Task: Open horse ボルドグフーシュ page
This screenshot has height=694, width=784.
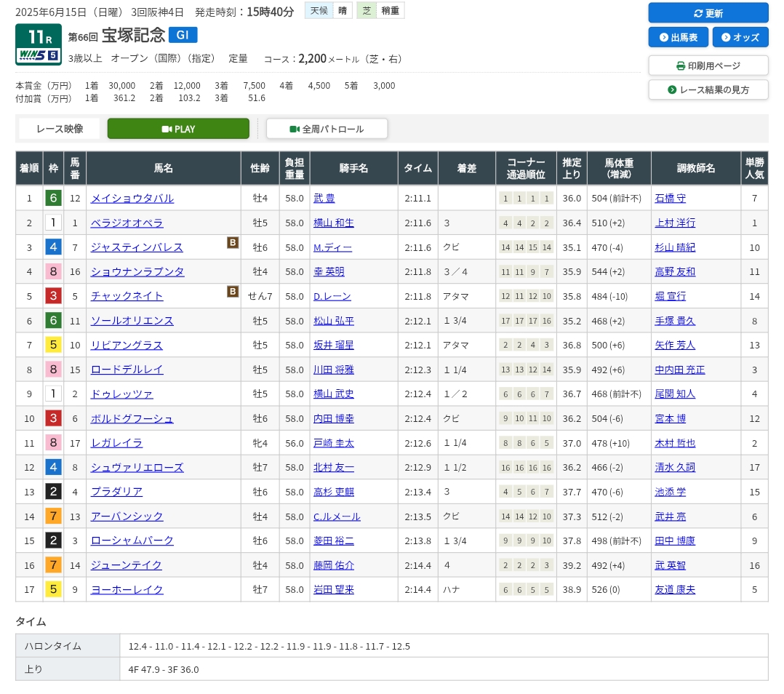Action: 132,418
